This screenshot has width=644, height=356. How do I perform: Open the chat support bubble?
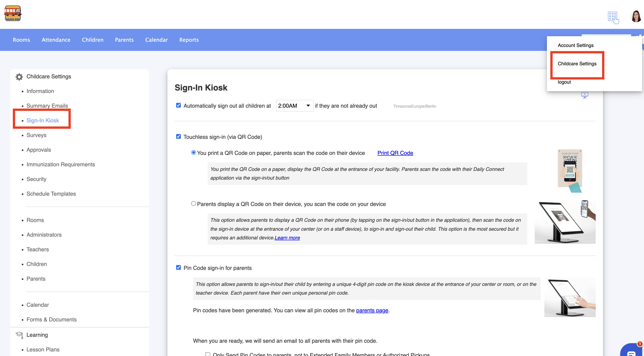point(632,351)
